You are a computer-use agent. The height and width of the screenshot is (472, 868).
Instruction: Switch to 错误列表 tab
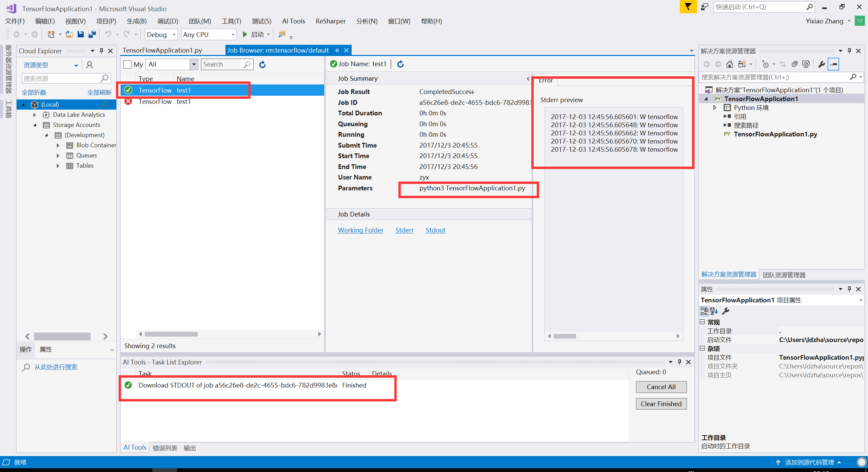tap(165, 448)
